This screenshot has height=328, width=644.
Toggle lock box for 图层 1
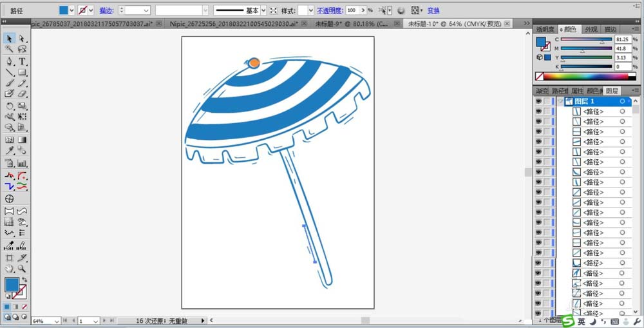click(x=547, y=102)
